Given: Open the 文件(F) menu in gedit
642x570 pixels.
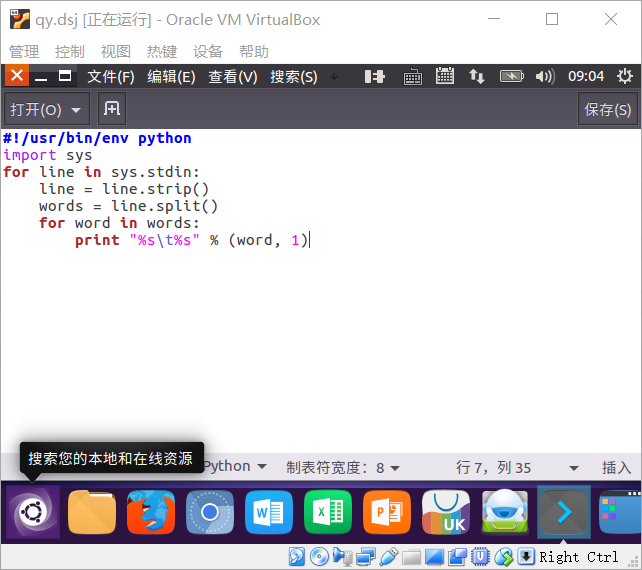Looking at the screenshot, I should point(111,77).
